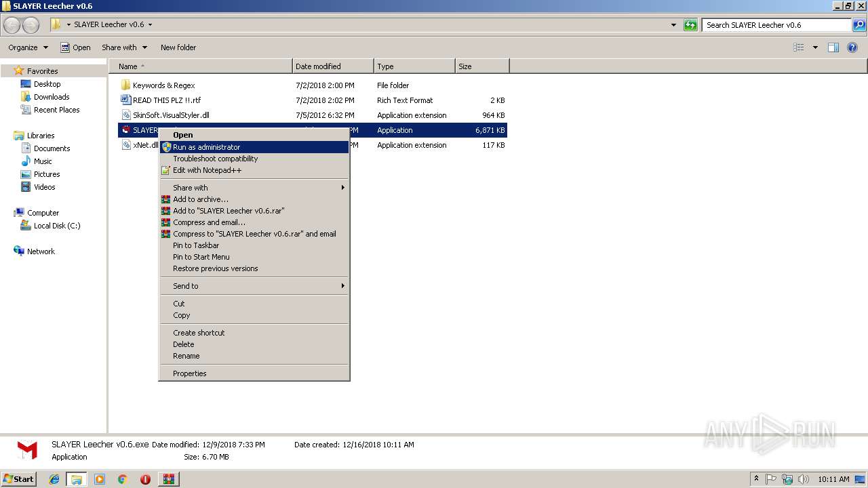Click the Windows Explorer taskbar icon
868x488 pixels.
pos(77,479)
